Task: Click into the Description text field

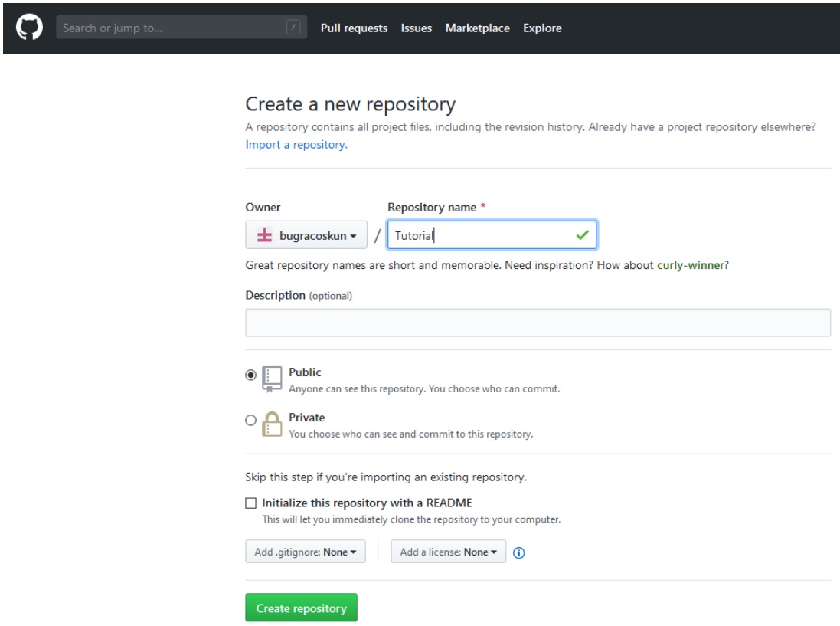Action: (538, 323)
